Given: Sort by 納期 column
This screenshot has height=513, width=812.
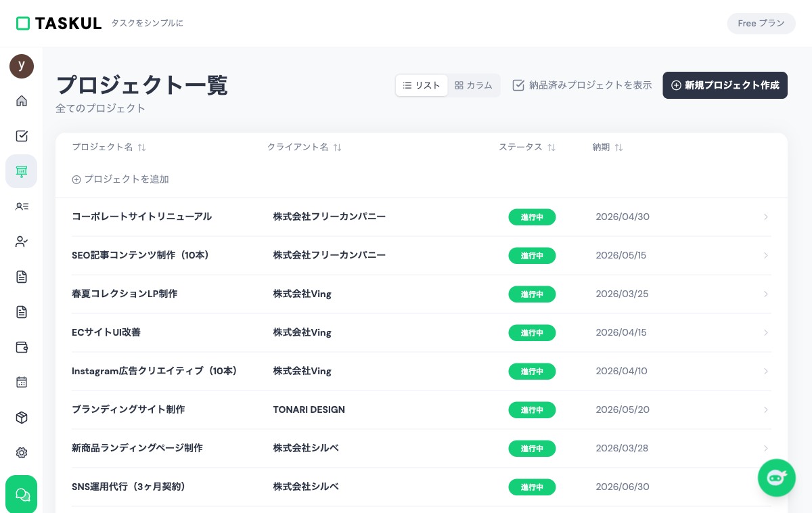Looking at the screenshot, I should 618,148.
